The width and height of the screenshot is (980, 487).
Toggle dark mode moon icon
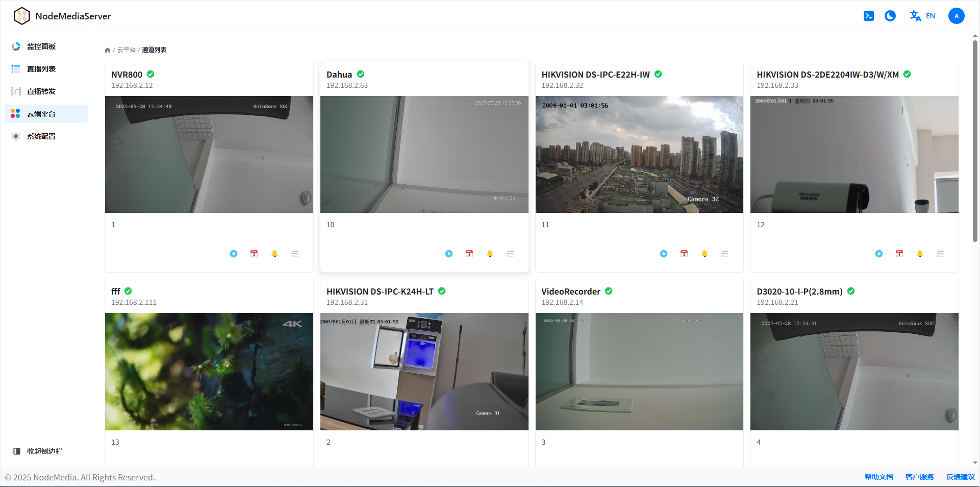click(890, 16)
